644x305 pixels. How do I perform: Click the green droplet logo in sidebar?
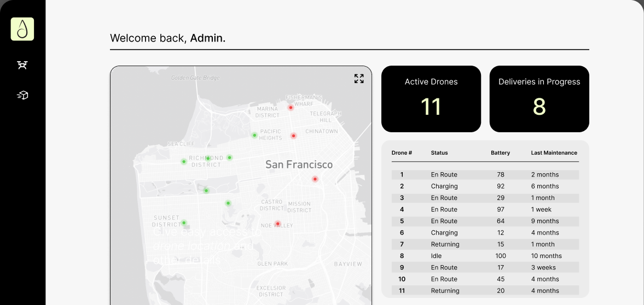click(22, 29)
